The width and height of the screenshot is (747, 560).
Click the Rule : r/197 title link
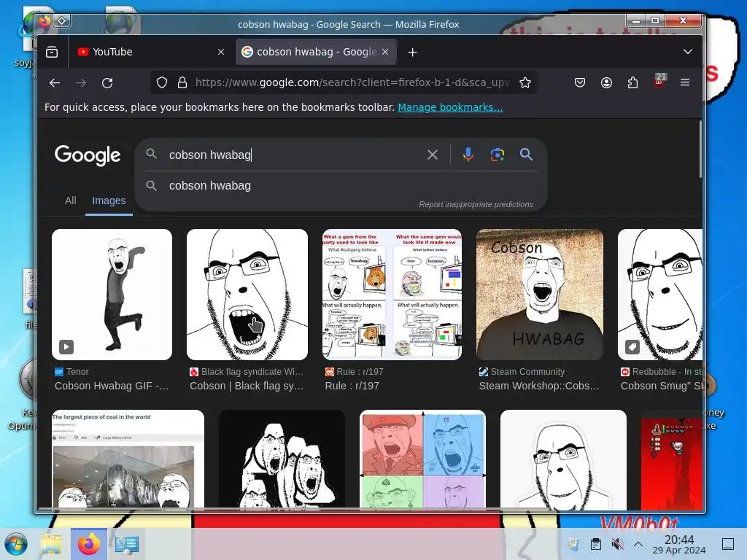tap(352, 386)
